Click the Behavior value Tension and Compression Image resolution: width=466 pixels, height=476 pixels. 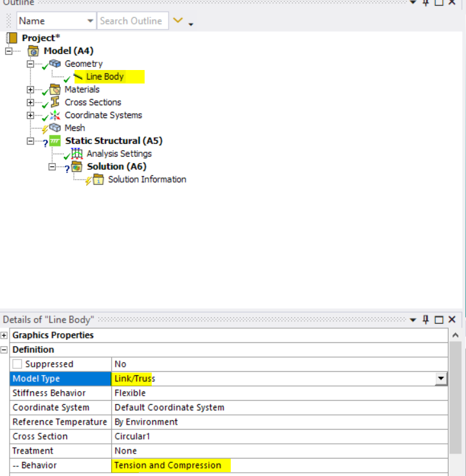[168, 465]
